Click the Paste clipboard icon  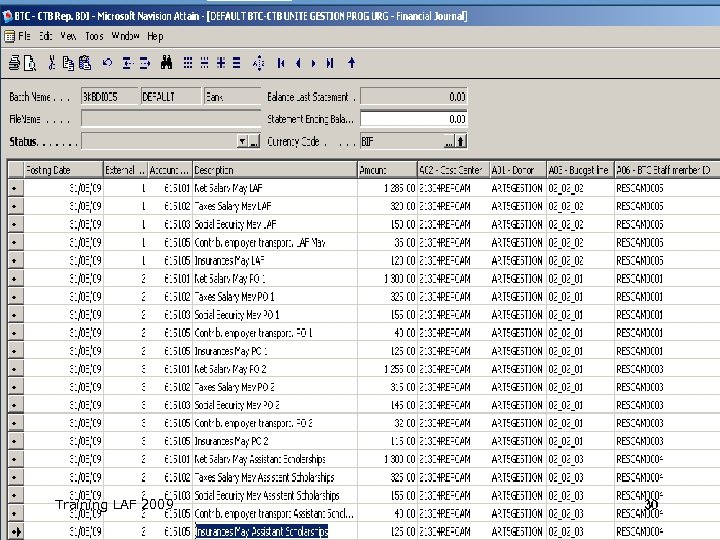(x=85, y=63)
